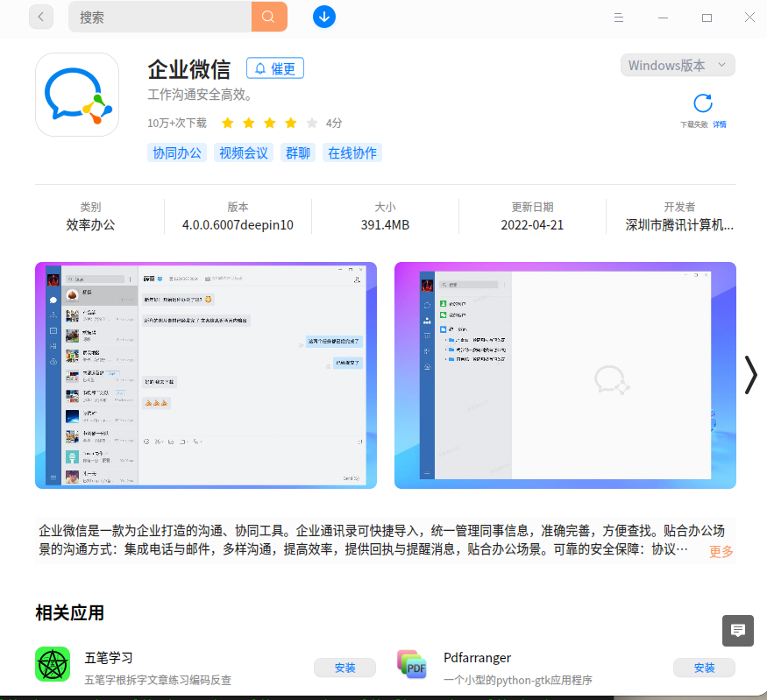The height and width of the screenshot is (700, 767).
Task: Install 五笔学习 with the 安装 button
Action: coord(344,668)
